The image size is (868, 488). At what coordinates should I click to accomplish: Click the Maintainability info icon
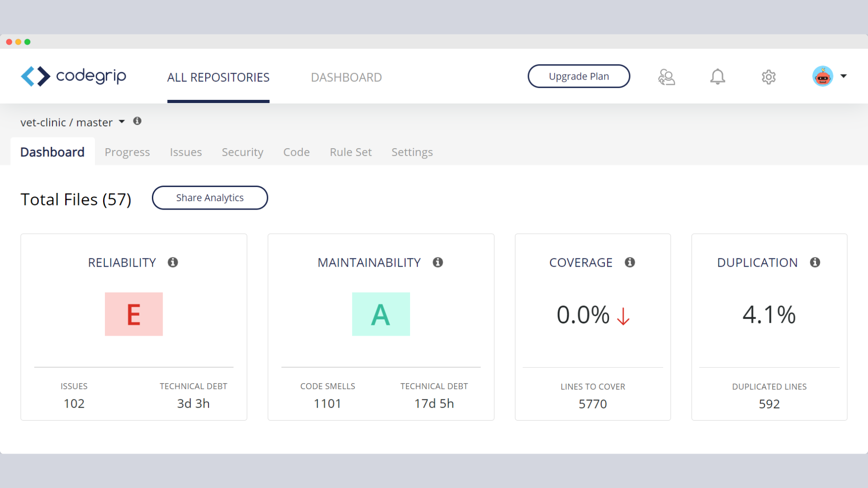tap(438, 263)
